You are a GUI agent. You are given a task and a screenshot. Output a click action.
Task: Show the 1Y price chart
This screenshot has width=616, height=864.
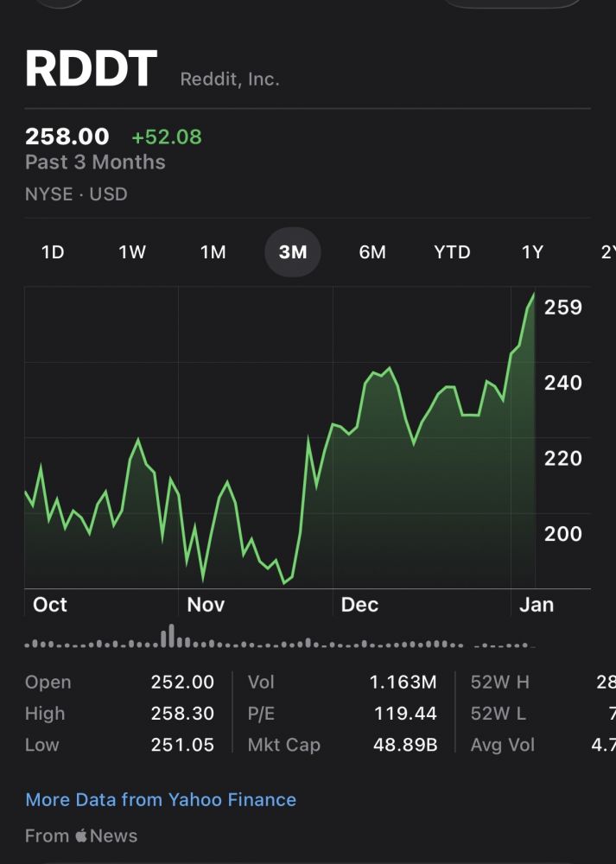[x=532, y=252]
